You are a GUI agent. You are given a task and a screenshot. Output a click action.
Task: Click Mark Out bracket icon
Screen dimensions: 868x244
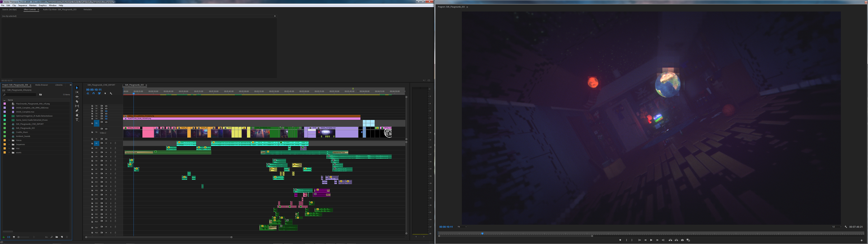pyautogui.click(x=632, y=240)
